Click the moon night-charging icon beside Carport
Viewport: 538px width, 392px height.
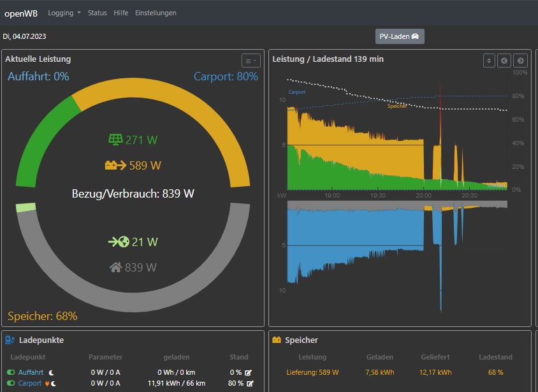point(54,384)
